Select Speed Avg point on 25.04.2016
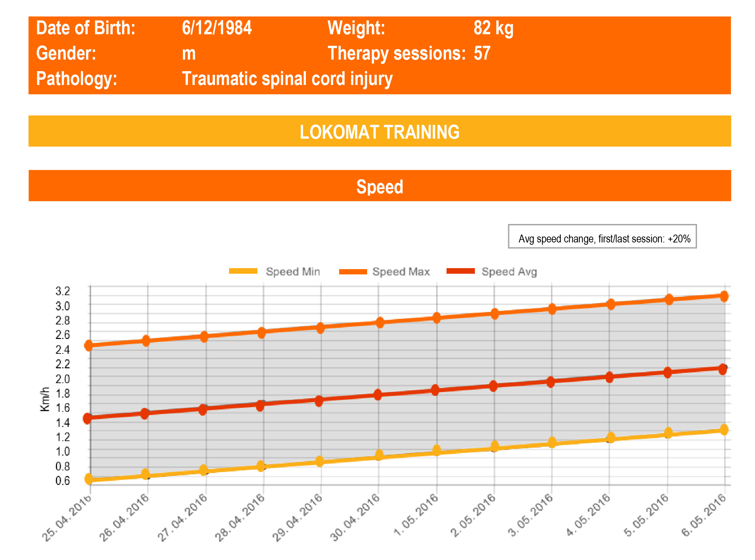The width and height of the screenshot is (755, 560). coord(87,418)
